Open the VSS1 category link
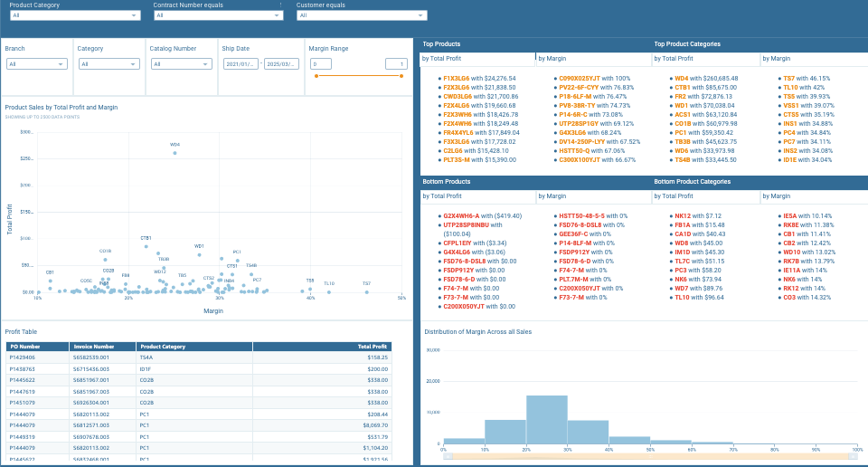868x467 pixels. click(x=791, y=106)
